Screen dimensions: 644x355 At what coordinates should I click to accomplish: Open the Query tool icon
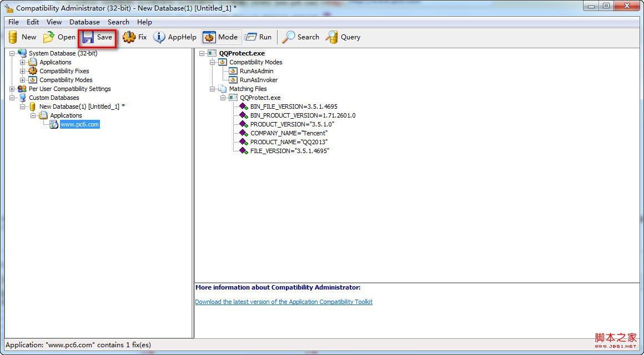point(332,37)
